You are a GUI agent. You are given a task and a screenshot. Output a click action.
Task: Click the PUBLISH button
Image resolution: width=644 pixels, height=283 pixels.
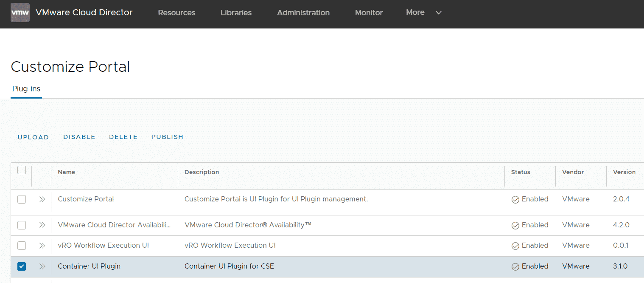[167, 137]
